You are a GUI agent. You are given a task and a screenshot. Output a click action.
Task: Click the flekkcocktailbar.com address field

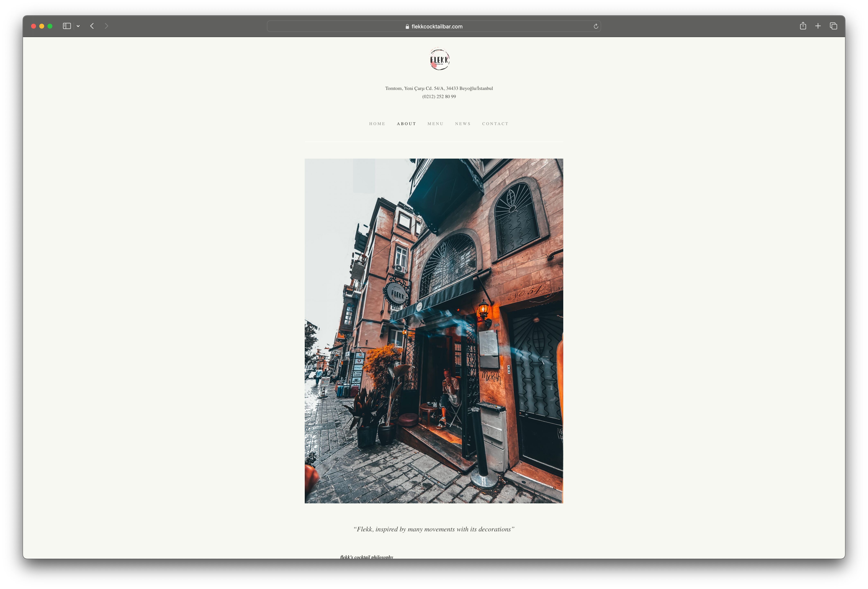point(437,27)
